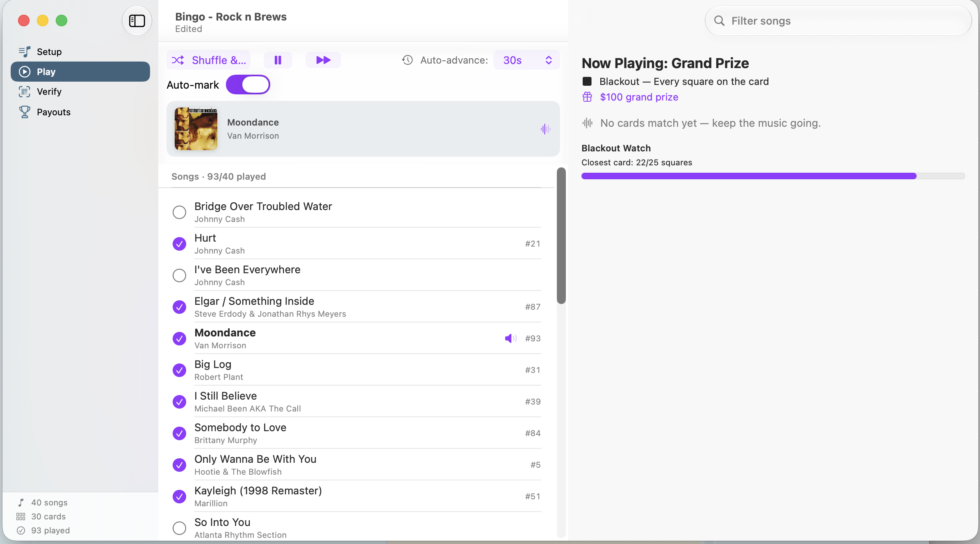
Task: Click the song list scrollbar
Action: [x=561, y=235]
